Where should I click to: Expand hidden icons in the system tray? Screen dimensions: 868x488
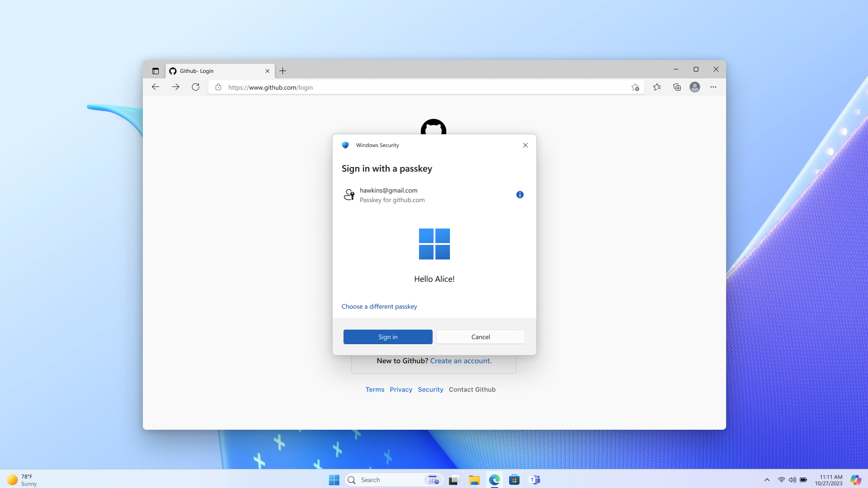tap(767, 479)
